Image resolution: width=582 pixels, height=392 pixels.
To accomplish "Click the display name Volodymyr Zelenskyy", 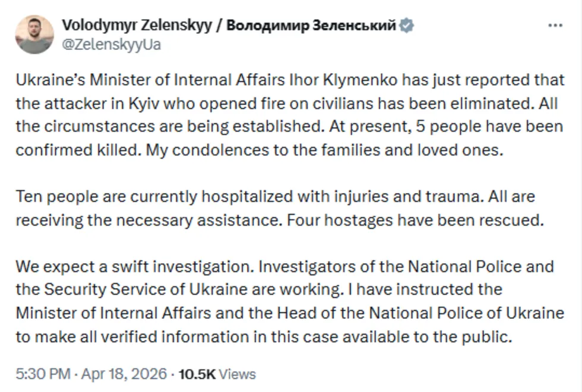I will [x=137, y=25].
